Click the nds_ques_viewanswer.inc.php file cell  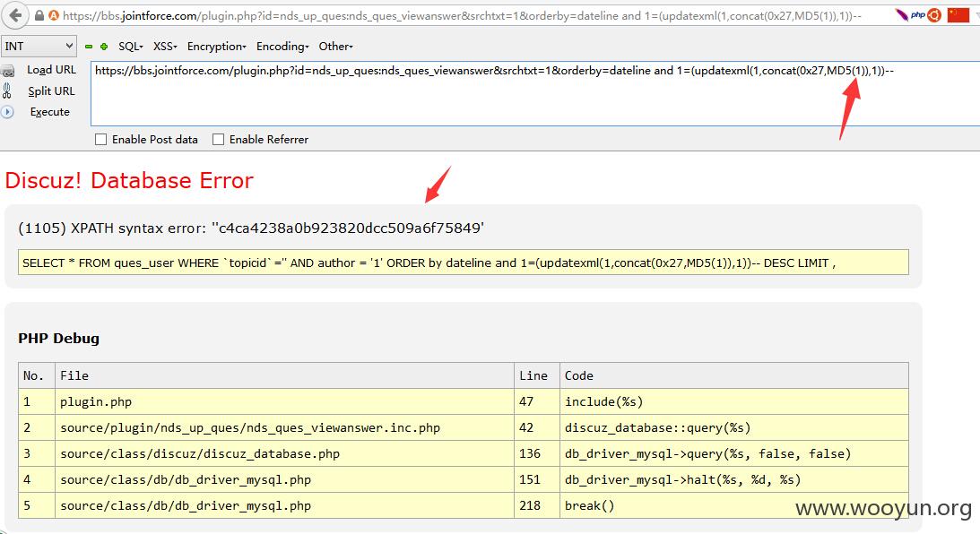tap(284, 427)
